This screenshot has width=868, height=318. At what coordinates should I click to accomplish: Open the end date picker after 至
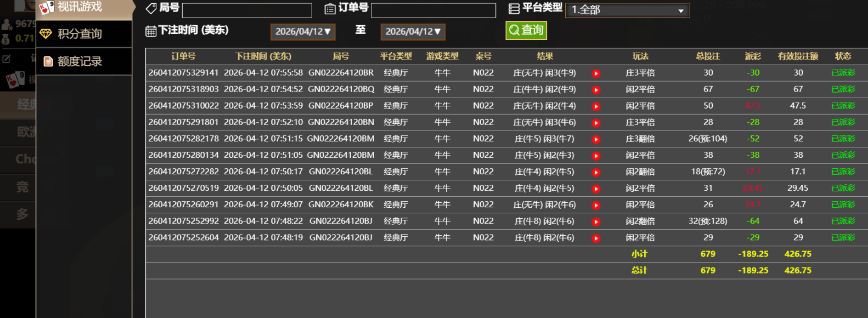pos(413,32)
